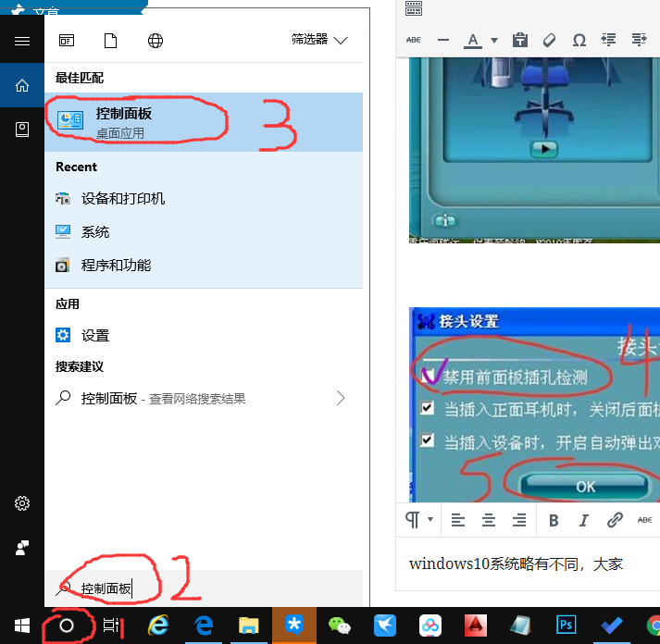Open the hamburger menu in the search panel
The height and width of the screenshot is (644, 660).
[22, 42]
